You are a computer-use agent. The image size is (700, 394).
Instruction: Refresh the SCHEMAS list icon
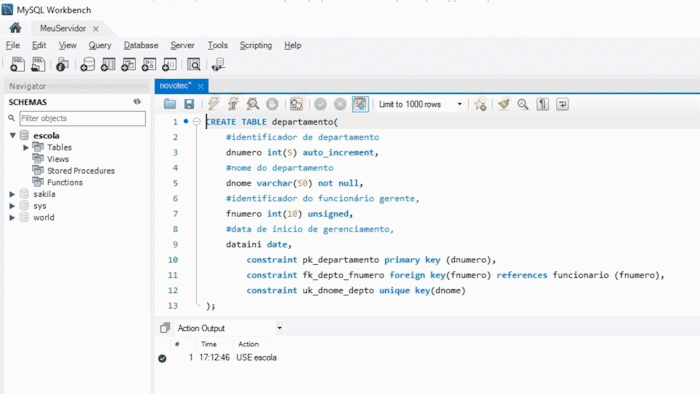tap(137, 102)
